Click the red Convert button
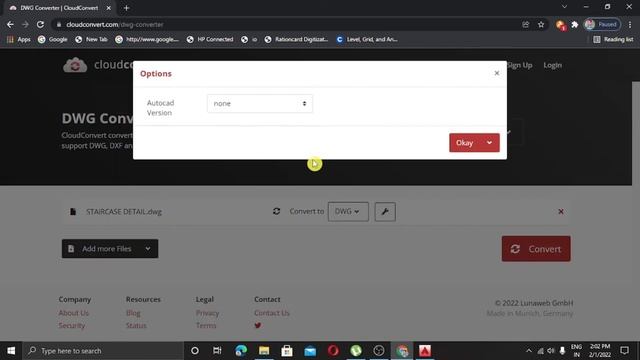The height and width of the screenshot is (360, 640). [536, 249]
